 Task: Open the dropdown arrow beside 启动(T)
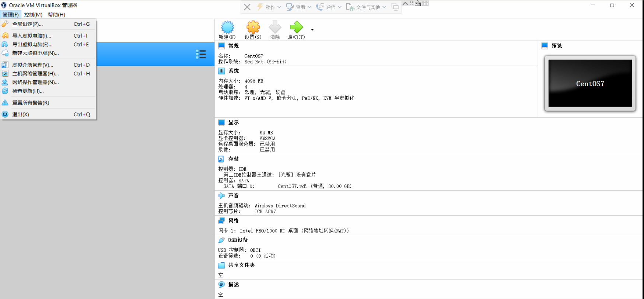pyautogui.click(x=312, y=29)
